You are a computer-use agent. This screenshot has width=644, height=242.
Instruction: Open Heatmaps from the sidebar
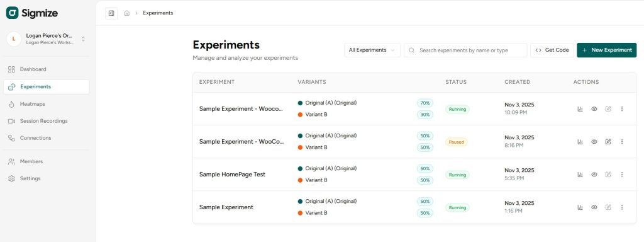[x=47, y=104]
